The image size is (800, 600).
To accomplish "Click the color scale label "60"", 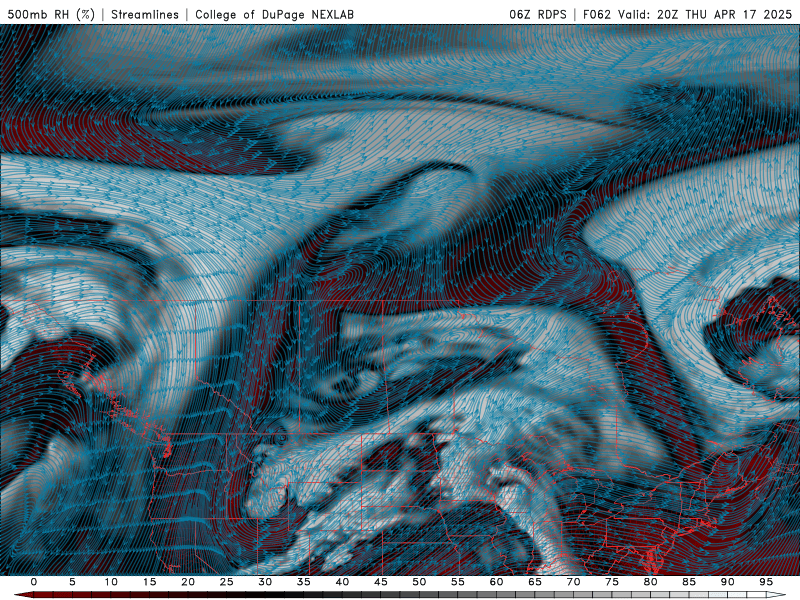I will (496, 582).
